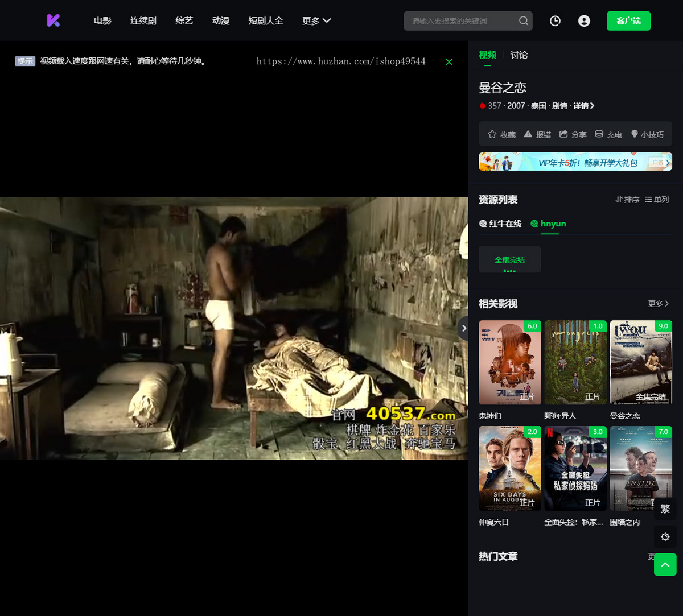Toggle traditional Chinese with 繁 button
This screenshot has height=616, width=683.
[665, 508]
